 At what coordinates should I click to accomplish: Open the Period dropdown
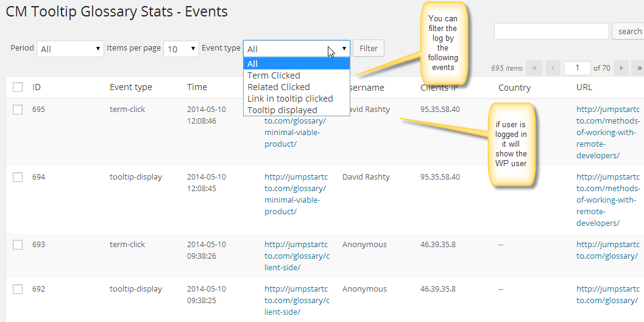70,49
